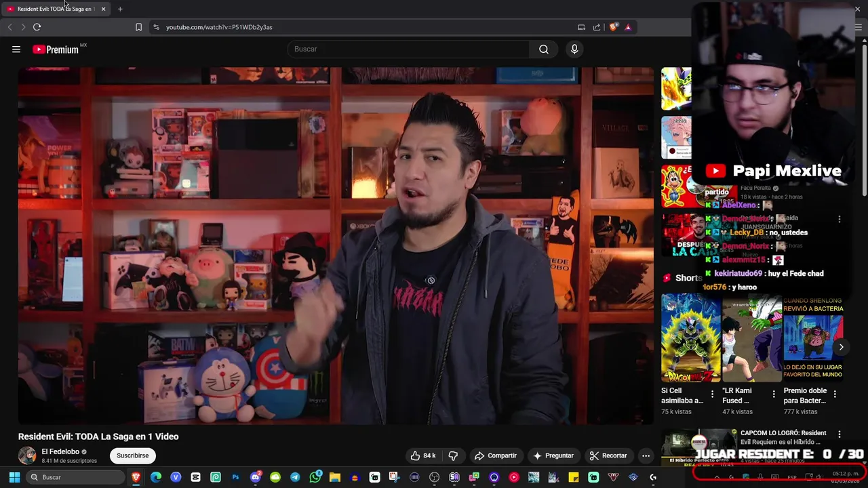Click the '8.41 M de suscriptores' text
868x488 pixels.
click(69, 461)
